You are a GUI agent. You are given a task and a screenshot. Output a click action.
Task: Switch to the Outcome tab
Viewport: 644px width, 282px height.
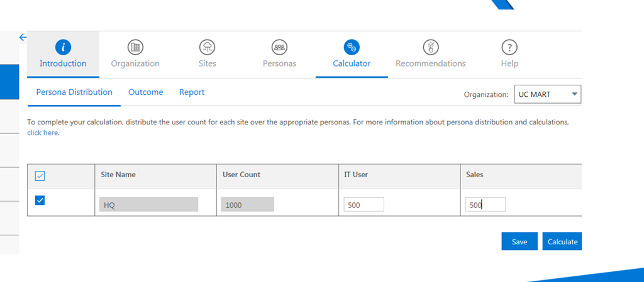pos(145,92)
